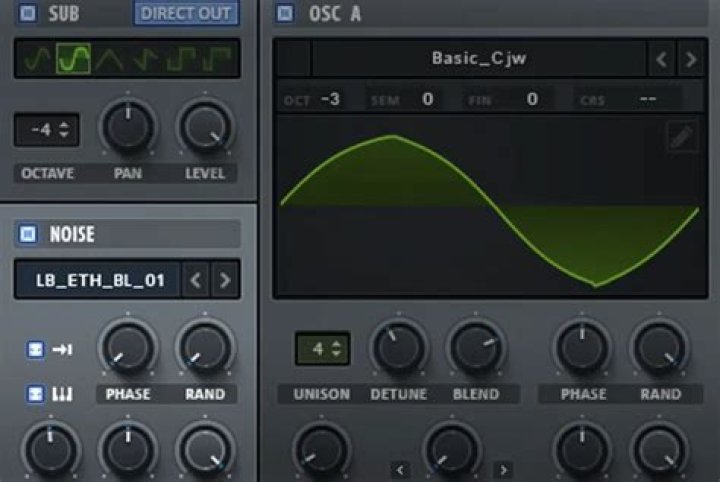This screenshot has width=720, height=482.
Task: Choose the sawtooth waveform for SUB oscillator
Action: point(146,59)
